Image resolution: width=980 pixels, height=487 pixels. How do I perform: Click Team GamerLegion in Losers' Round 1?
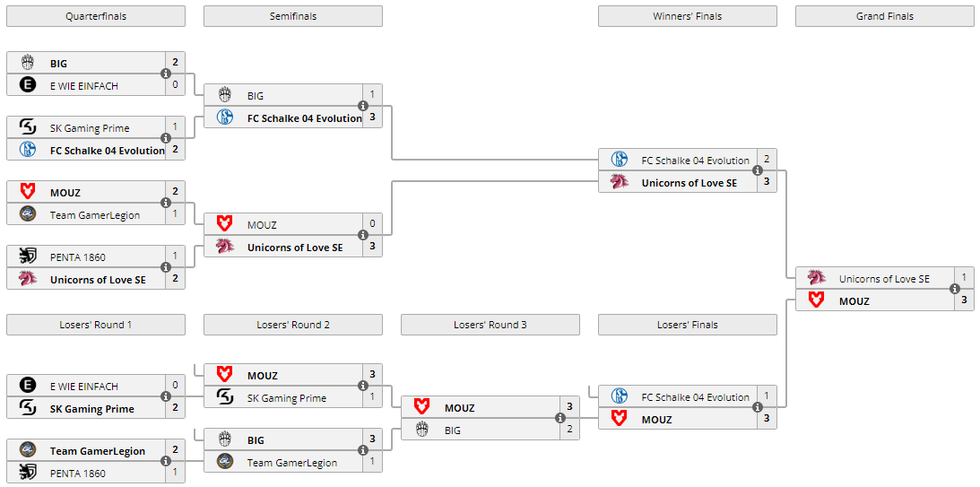pyautogui.click(x=98, y=451)
